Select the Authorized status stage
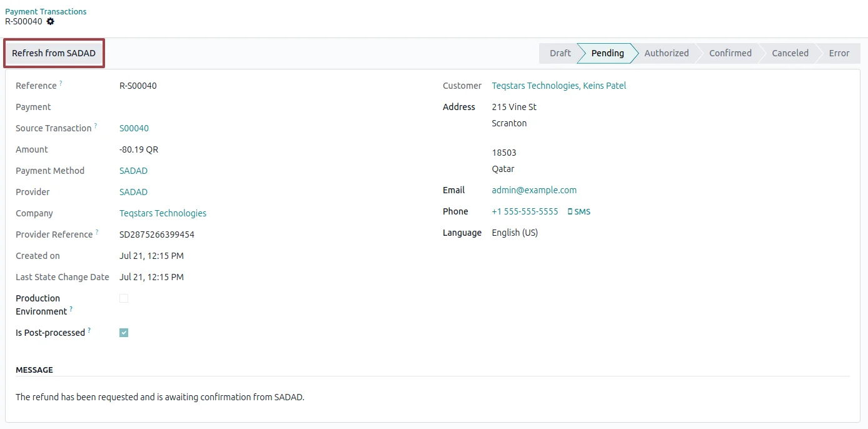The image size is (868, 429). [667, 53]
